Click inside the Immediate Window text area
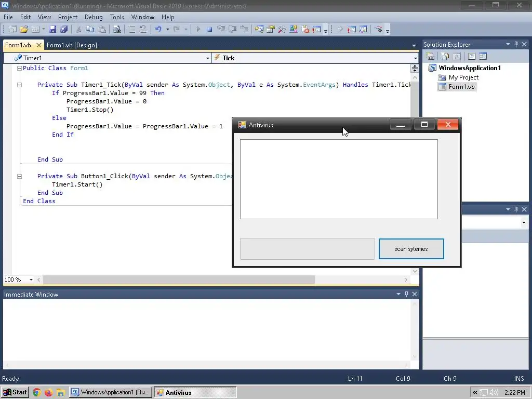532x399 pixels. (207, 330)
